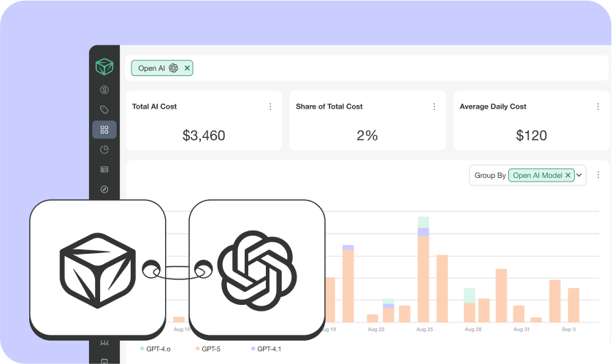This screenshot has width=612, height=364.
Task: Remove the Open AI Model grouping tag
Action: click(x=567, y=175)
